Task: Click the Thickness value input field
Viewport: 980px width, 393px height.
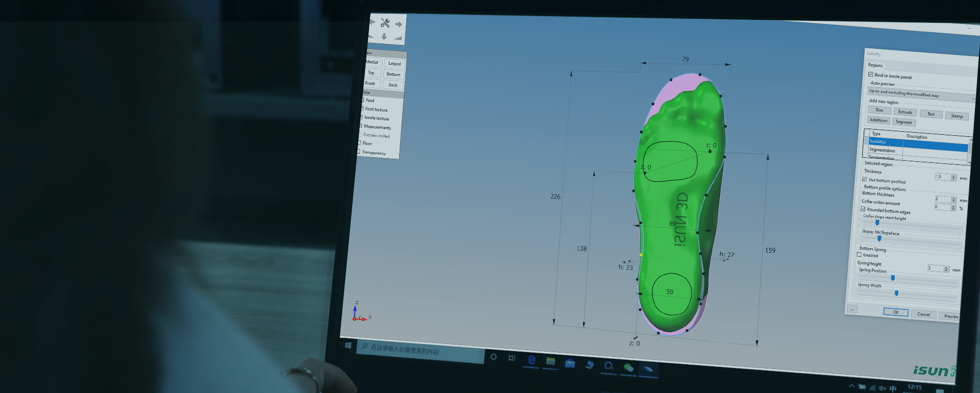Action: [942, 176]
